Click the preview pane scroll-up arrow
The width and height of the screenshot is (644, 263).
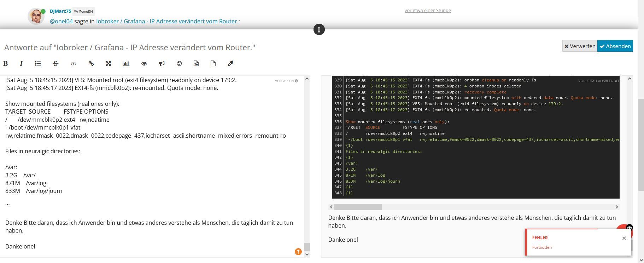click(x=630, y=79)
